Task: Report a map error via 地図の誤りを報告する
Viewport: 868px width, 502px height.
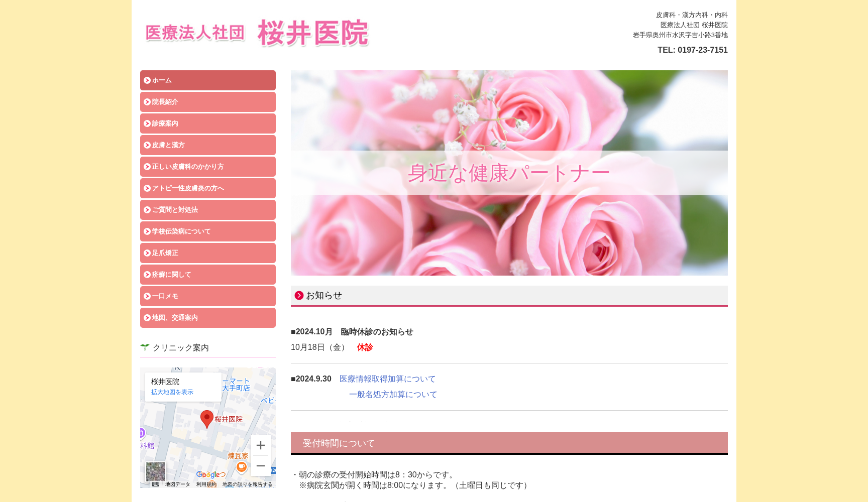Action: tap(246, 485)
